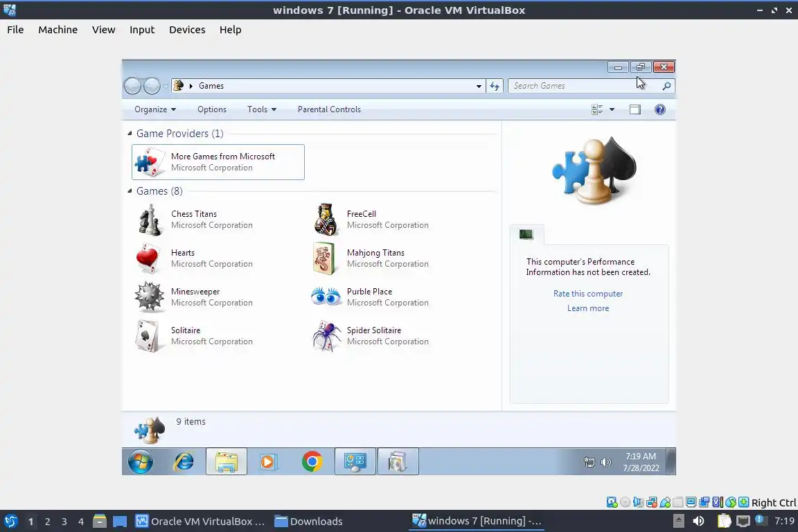Click VirtualBox shared folders indicator

click(678, 502)
